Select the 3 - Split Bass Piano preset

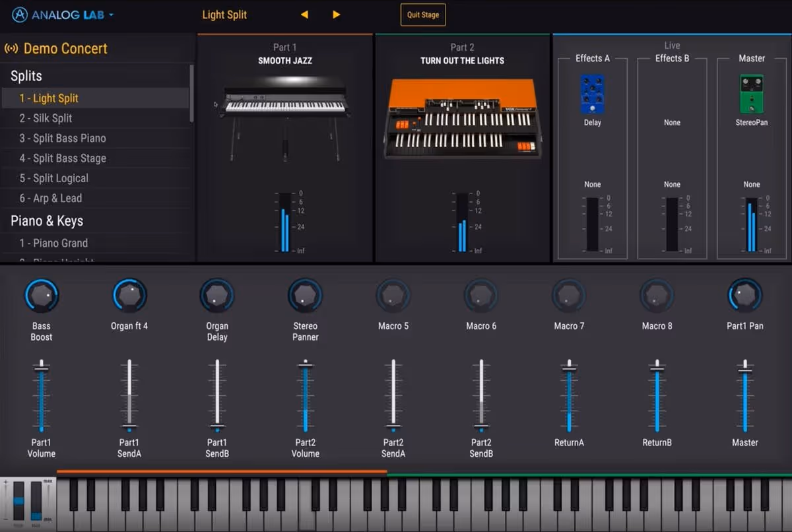coord(95,138)
